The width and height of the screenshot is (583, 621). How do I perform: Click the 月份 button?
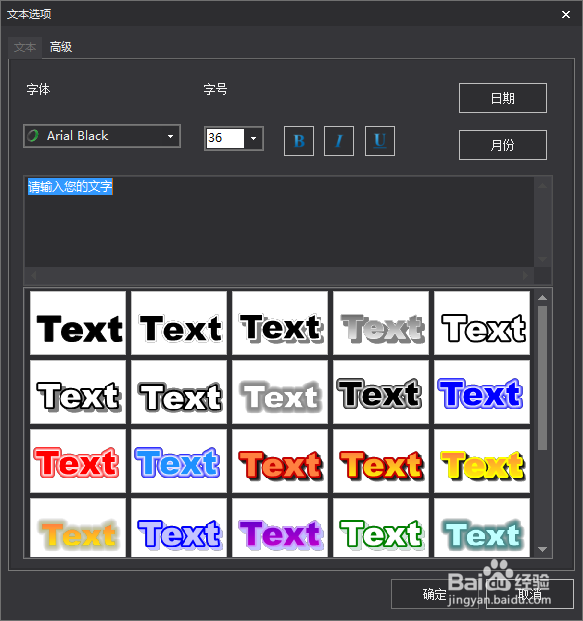click(503, 145)
